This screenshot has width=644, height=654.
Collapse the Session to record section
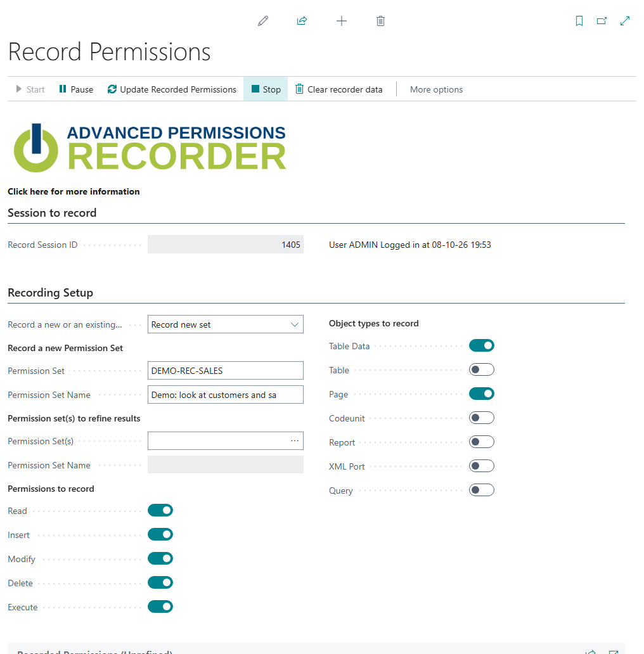52,213
